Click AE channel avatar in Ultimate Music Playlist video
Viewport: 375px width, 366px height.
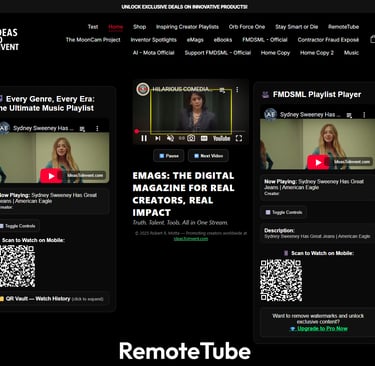[4, 128]
